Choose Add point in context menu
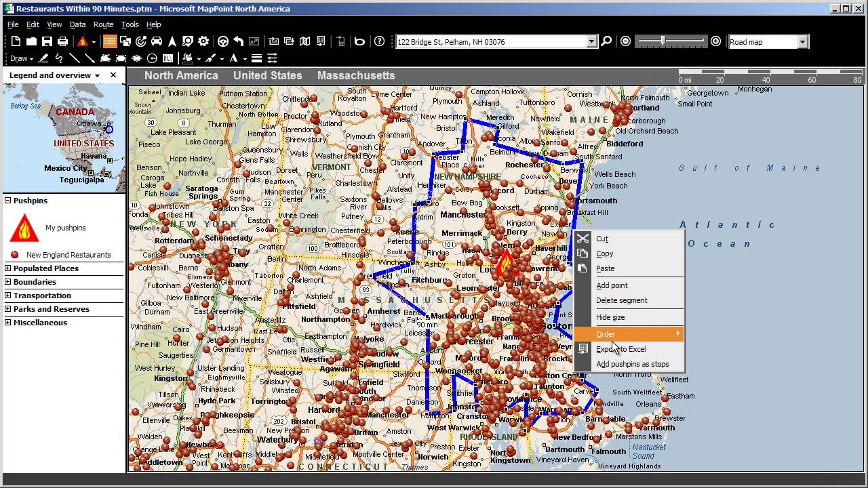This screenshot has width=868, height=488. 629,285
